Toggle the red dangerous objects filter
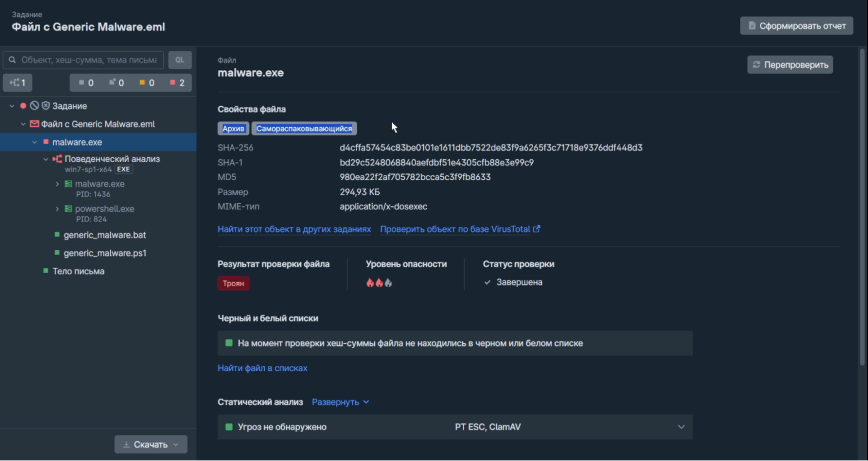Screen dimensions: 868x461 click(177, 83)
